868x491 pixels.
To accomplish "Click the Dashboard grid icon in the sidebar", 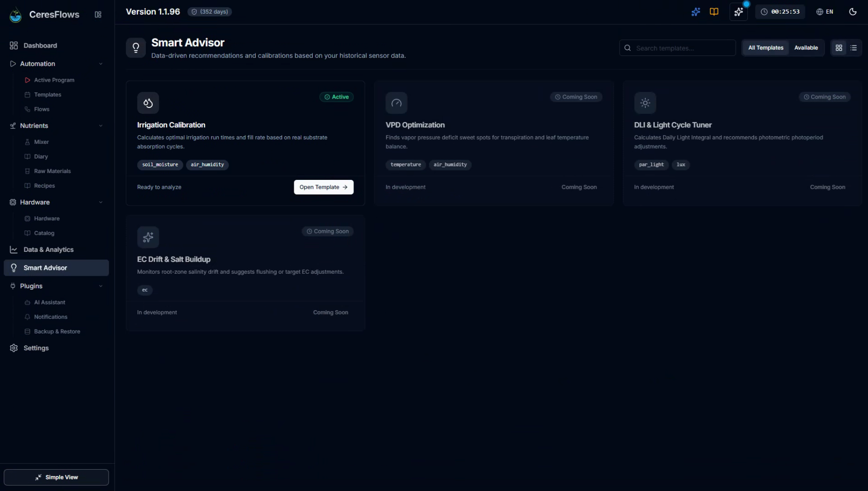I will click(14, 45).
